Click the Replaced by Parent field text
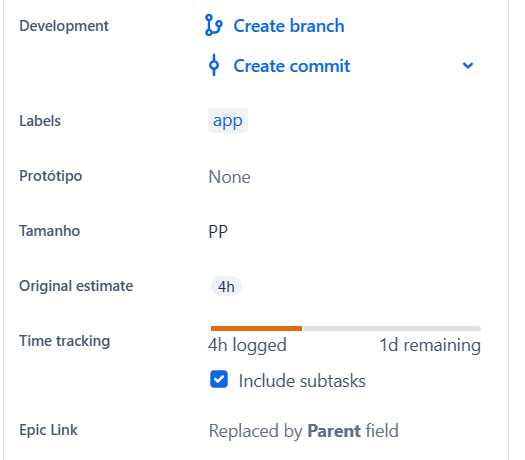The height and width of the screenshot is (460, 525). [304, 431]
